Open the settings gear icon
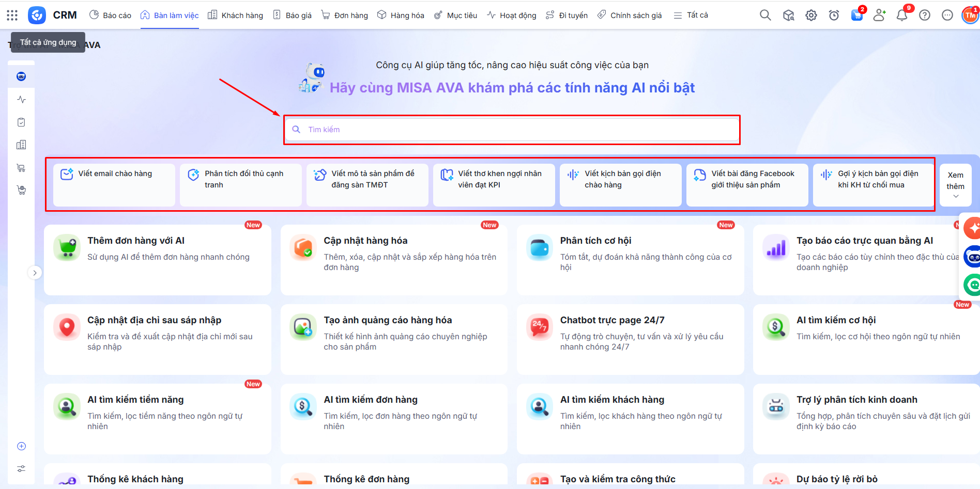Viewport: 980px width, 489px height. coord(811,15)
